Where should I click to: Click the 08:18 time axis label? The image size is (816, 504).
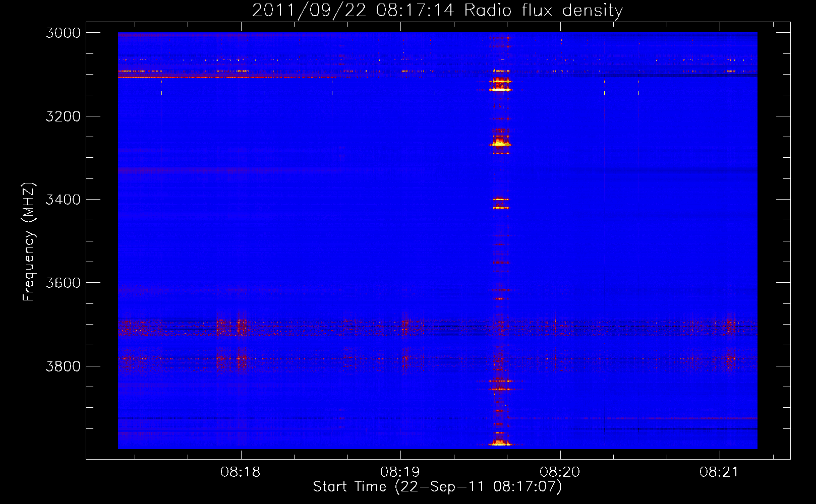[241, 472]
